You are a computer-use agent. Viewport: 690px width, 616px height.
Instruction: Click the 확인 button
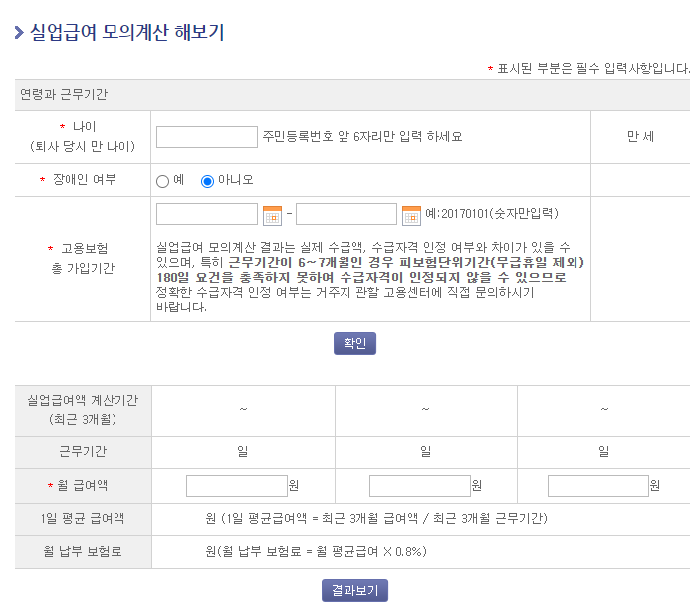click(x=354, y=343)
